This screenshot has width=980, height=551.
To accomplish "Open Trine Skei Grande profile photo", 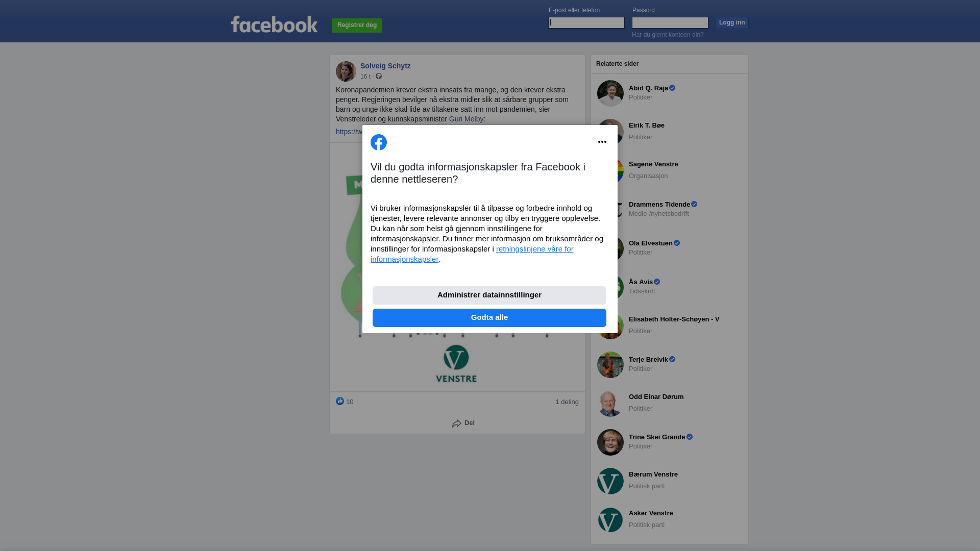I will coord(610,442).
